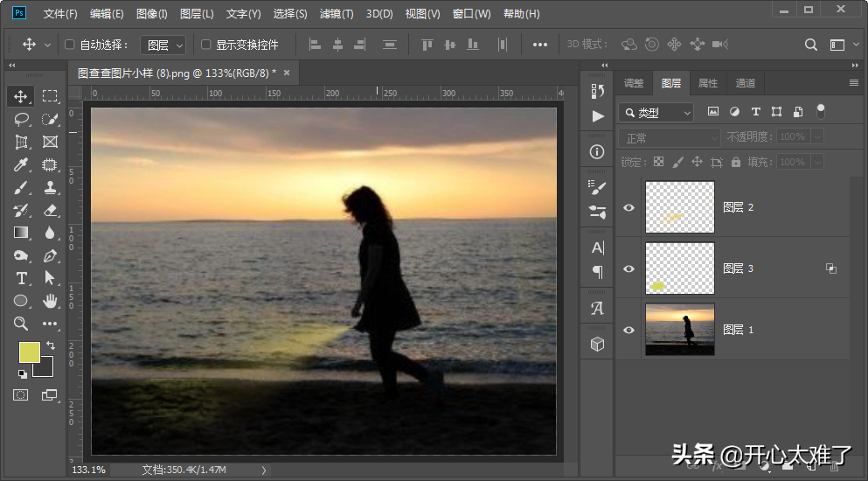Pick the Eyedropper tool
This screenshot has width=868, height=481.
pos(22,164)
